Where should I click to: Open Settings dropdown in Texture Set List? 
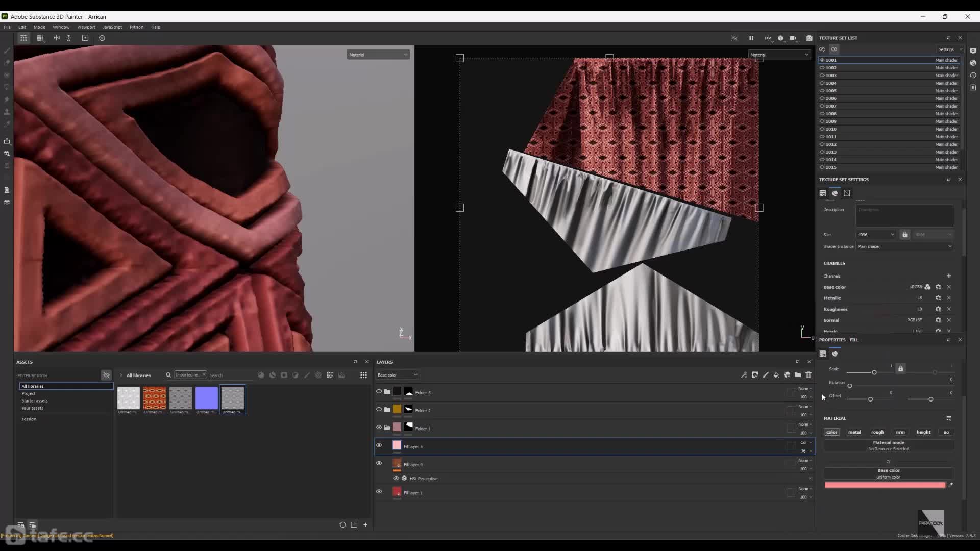(949, 49)
